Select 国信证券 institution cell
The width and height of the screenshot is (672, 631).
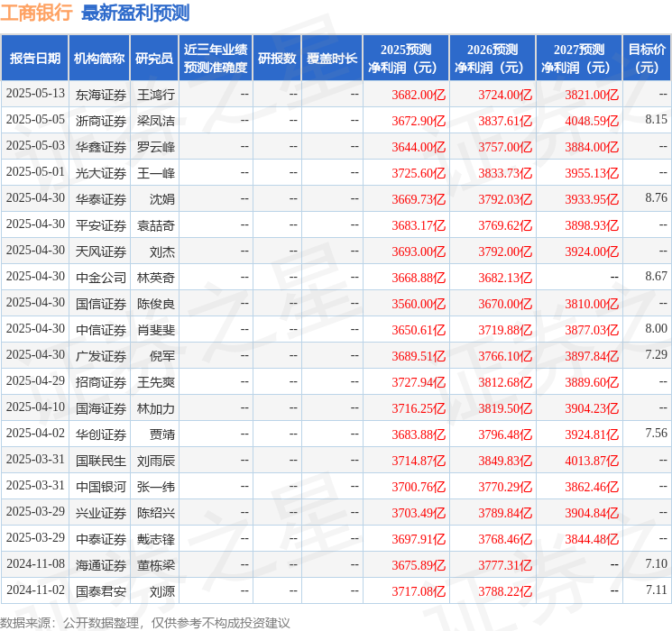point(101,303)
